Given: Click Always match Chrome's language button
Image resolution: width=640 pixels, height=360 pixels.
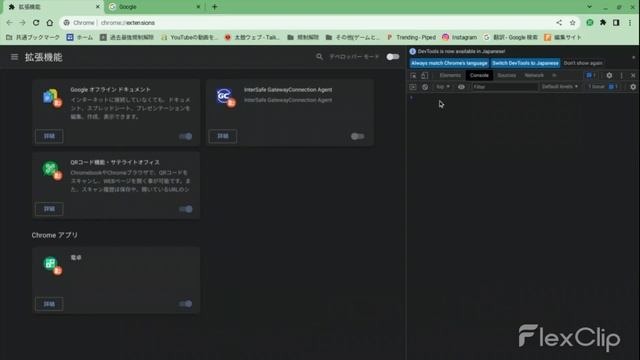Looking at the screenshot, I should tap(449, 63).
